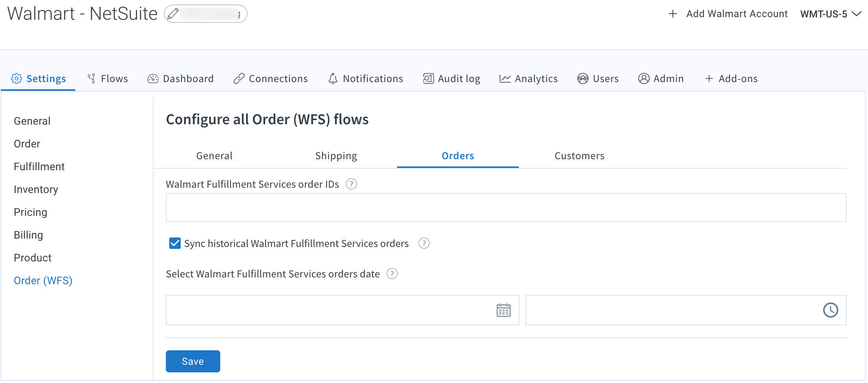Open Pricing settings in the sidebar

[x=30, y=212]
